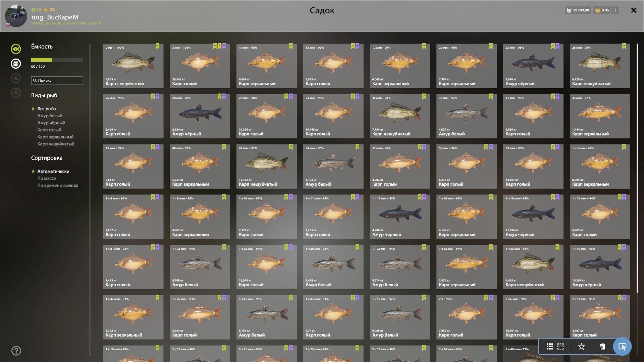Open the second sidebar net icon

(x=16, y=64)
